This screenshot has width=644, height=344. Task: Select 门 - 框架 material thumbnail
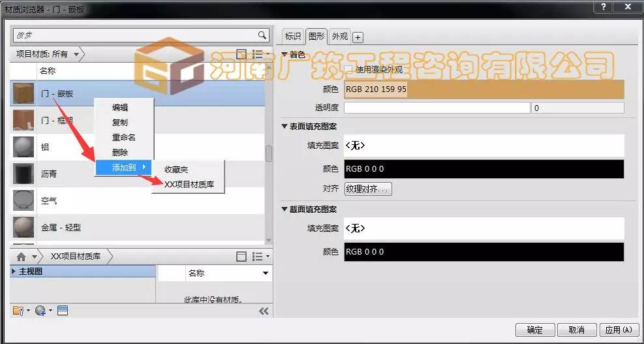pyautogui.click(x=23, y=120)
